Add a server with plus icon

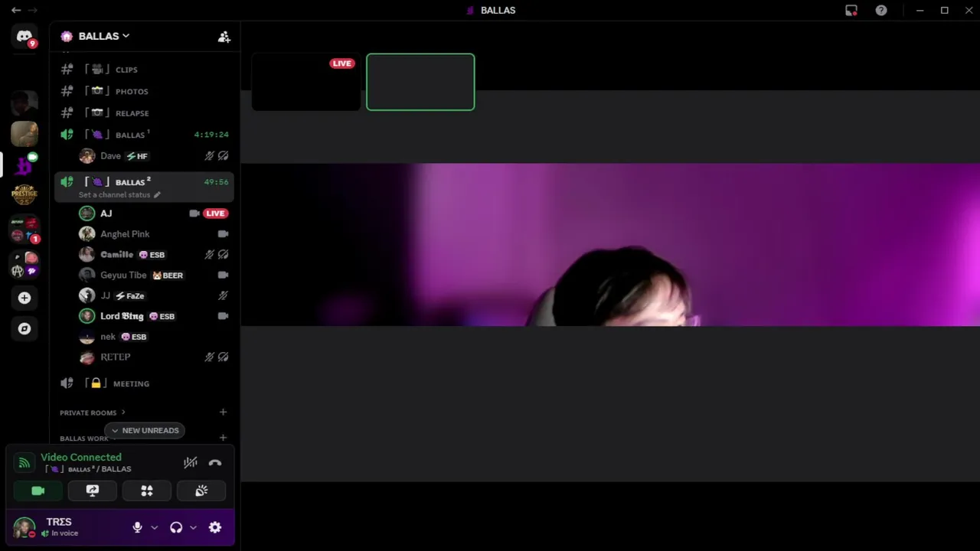pyautogui.click(x=24, y=298)
